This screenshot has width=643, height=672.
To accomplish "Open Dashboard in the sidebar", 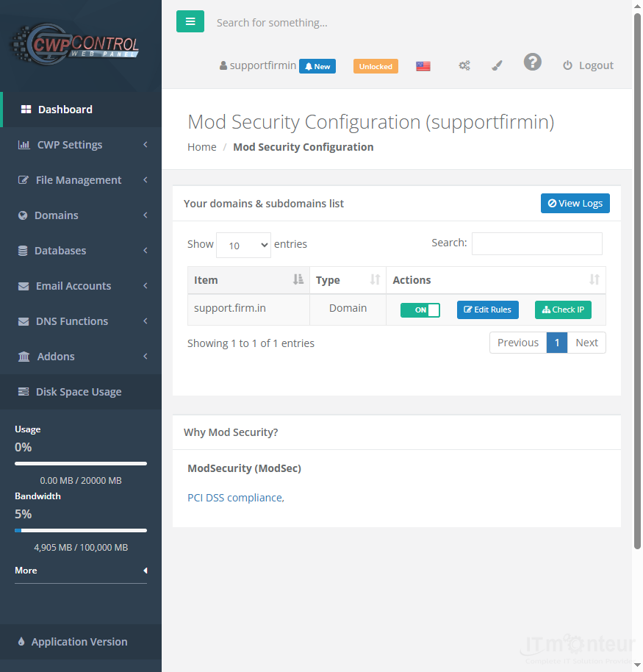I will tap(81, 110).
